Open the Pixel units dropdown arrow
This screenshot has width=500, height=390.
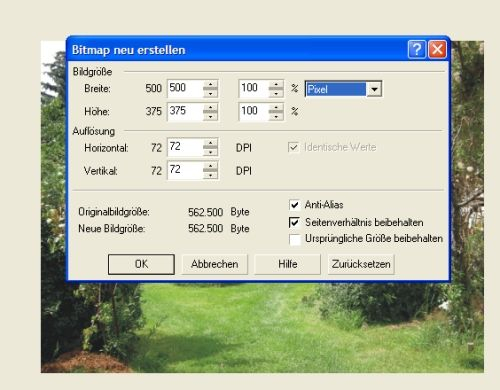click(x=374, y=89)
